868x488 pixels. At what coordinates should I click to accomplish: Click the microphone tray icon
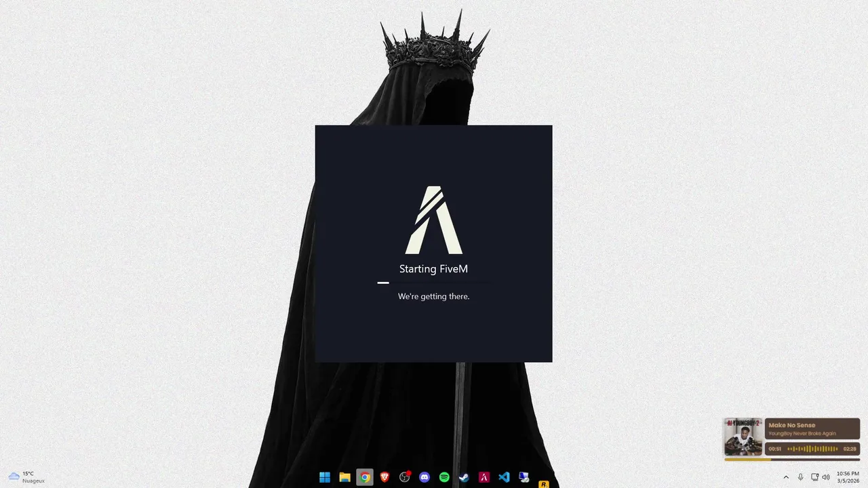pyautogui.click(x=801, y=477)
